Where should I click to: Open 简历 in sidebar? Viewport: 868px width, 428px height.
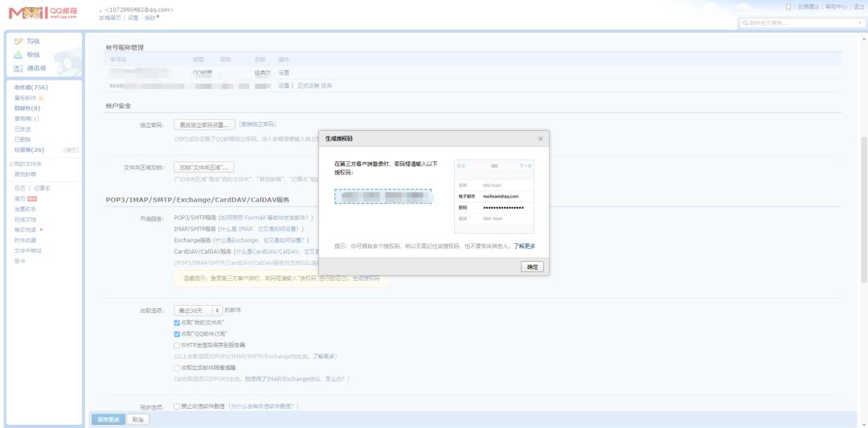(x=20, y=198)
